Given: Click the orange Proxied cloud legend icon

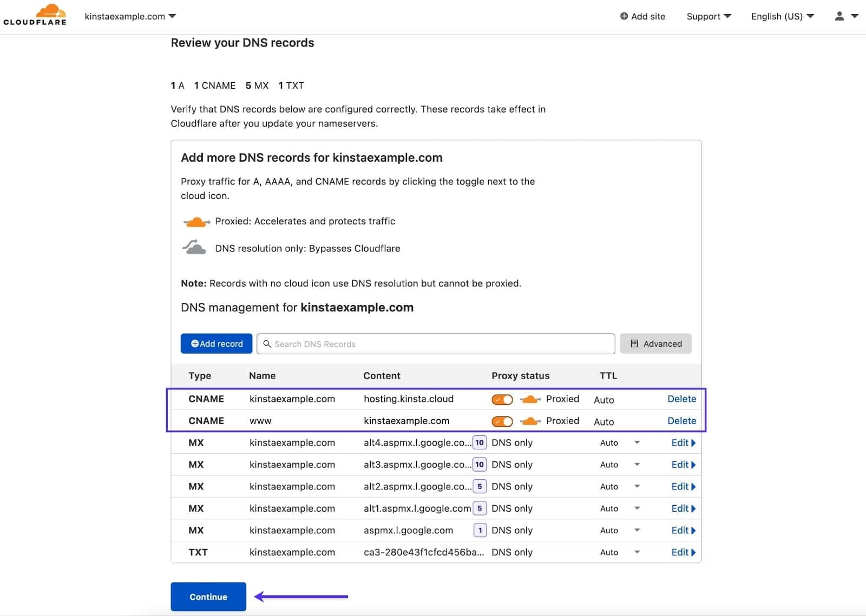Looking at the screenshot, I should click(x=196, y=221).
